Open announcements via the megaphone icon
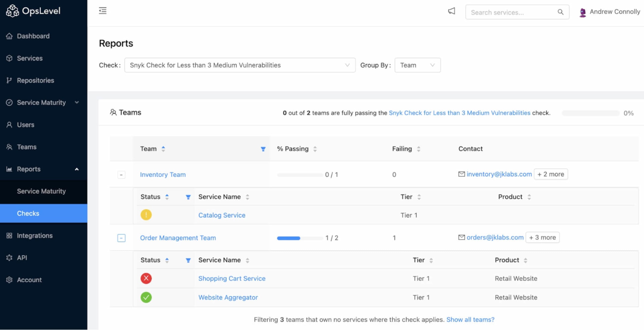This screenshot has height=330, width=644. click(x=452, y=11)
